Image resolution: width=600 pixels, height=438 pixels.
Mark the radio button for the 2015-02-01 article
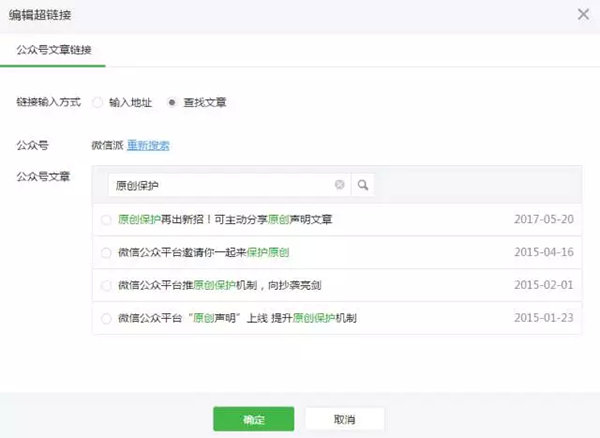point(107,285)
